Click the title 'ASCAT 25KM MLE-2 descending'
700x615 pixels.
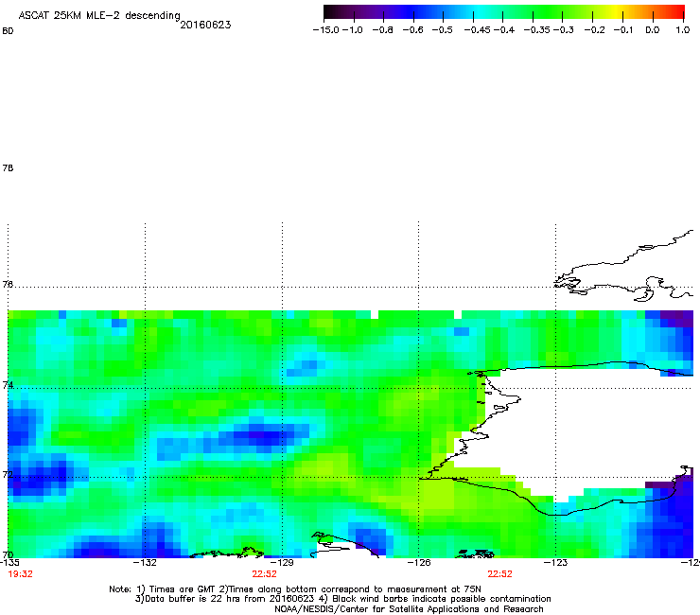(99, 16)
